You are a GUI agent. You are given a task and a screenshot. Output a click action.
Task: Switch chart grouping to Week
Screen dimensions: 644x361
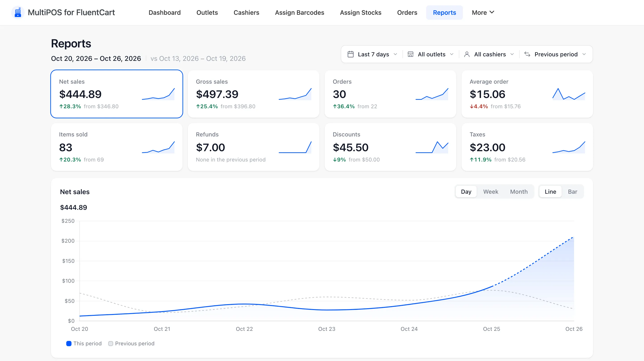coord(491,192)
